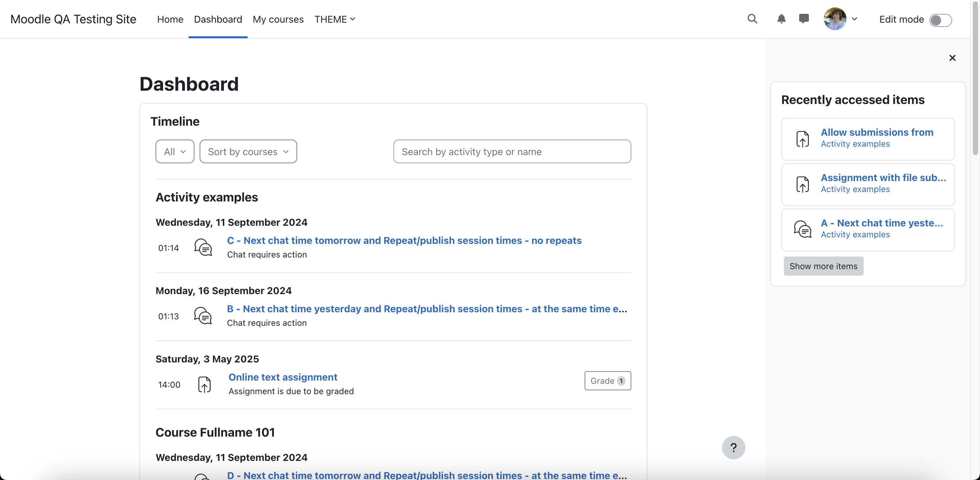This screenshot has height=480, width=980.
Task: Click the page vertical scrollbar
Action: 975,78
